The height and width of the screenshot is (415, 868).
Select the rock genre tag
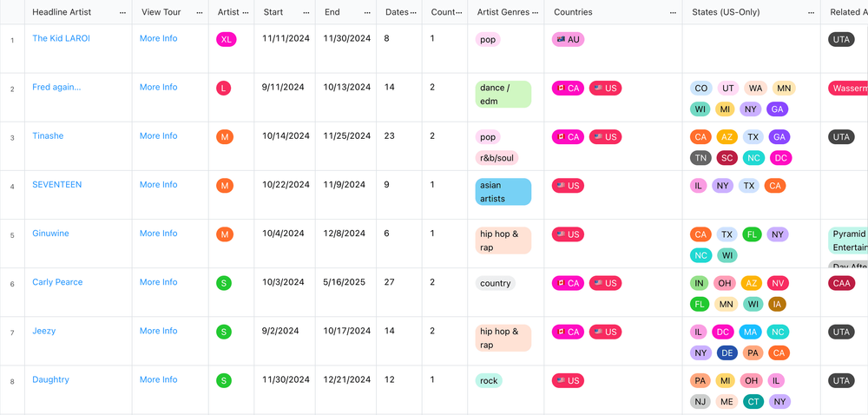[489, 380]
